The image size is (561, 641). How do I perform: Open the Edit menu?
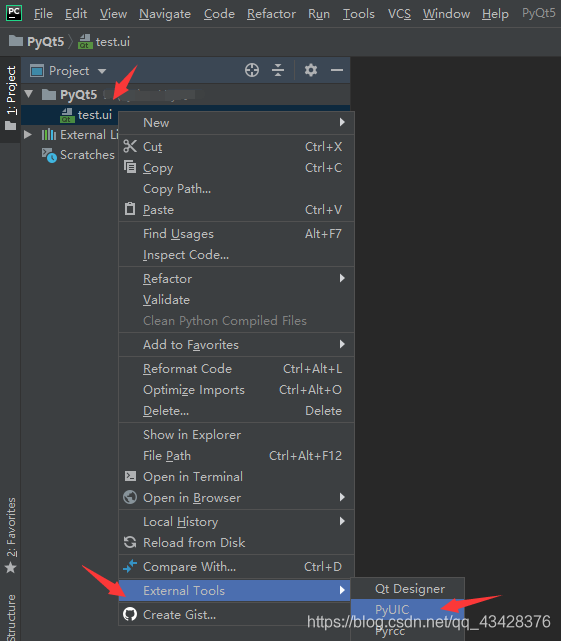point(76,14)
